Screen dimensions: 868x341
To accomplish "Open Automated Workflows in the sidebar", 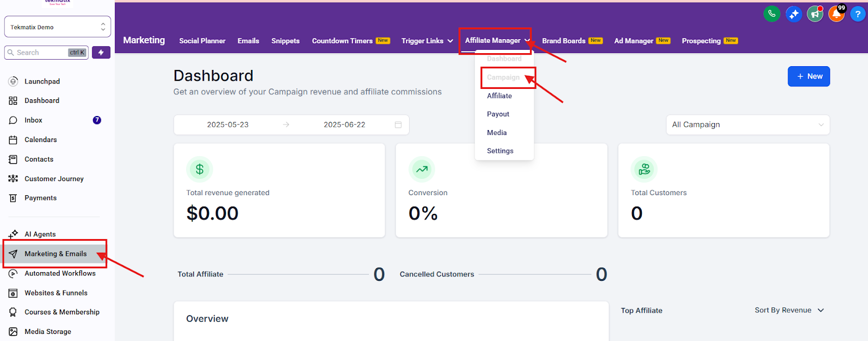I will click(x=60, y=274).
